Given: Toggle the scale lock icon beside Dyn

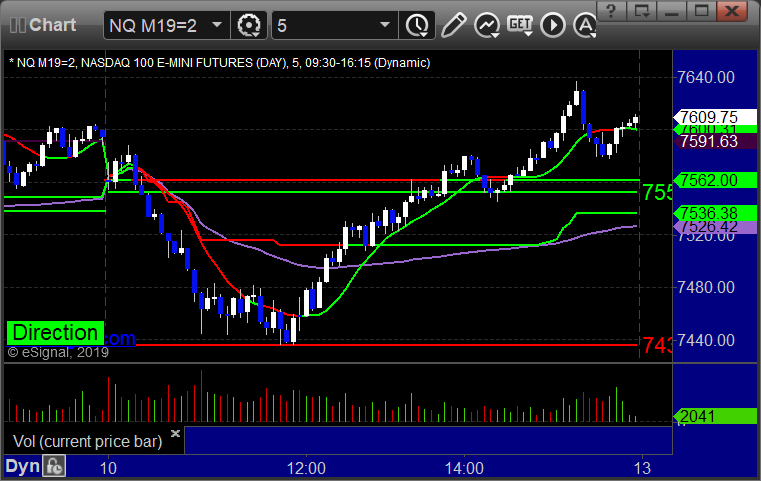Looking at the screenshot, I should coord(54,466).
